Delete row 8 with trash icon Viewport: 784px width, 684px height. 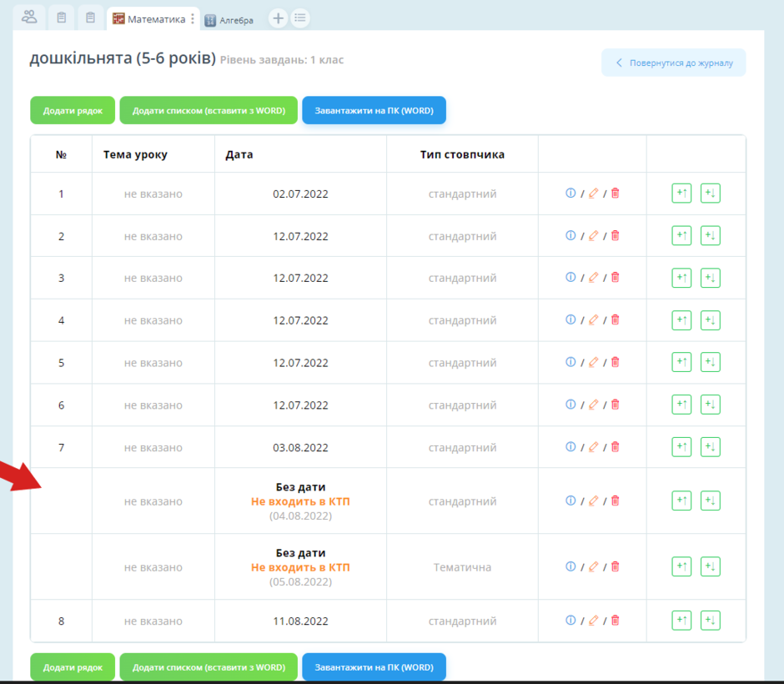click(616, 621)
